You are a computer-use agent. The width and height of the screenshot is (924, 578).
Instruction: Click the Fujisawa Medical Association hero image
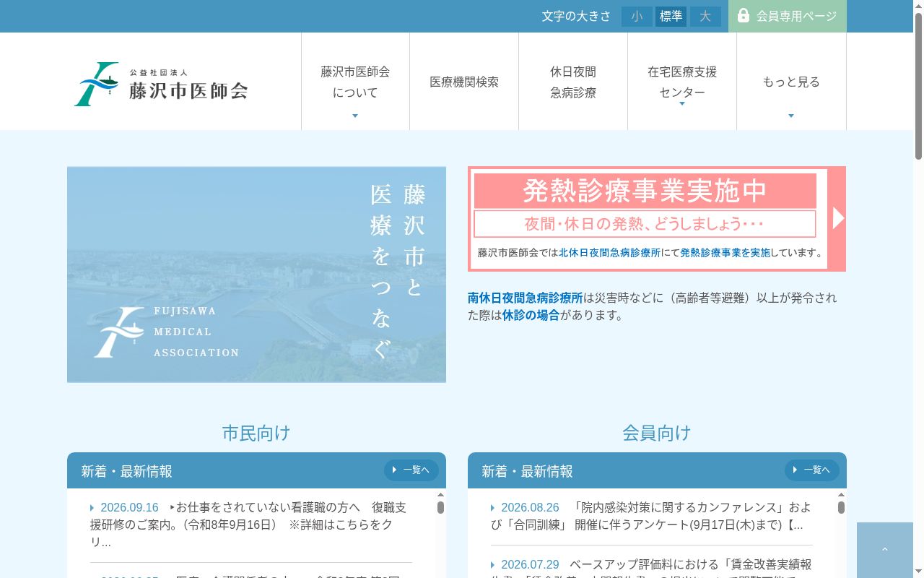[256, 275]
